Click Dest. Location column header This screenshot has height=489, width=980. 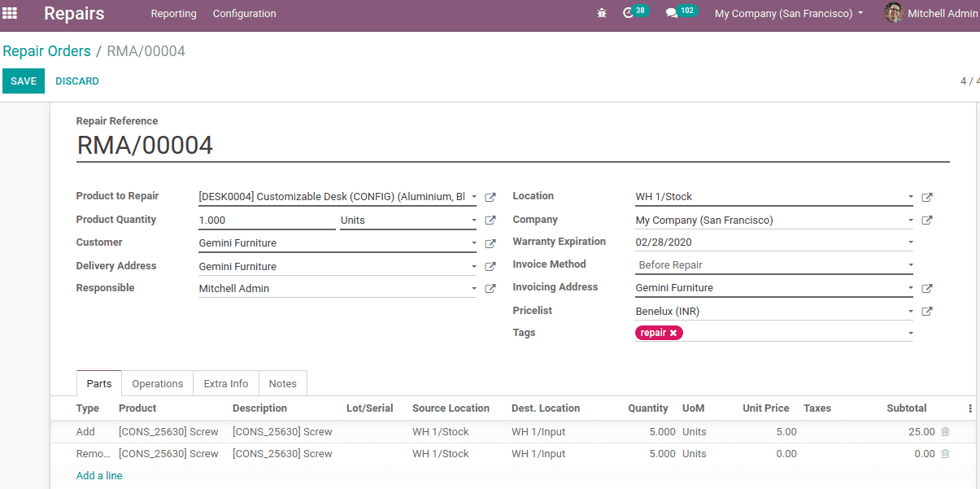coord(546,408)
